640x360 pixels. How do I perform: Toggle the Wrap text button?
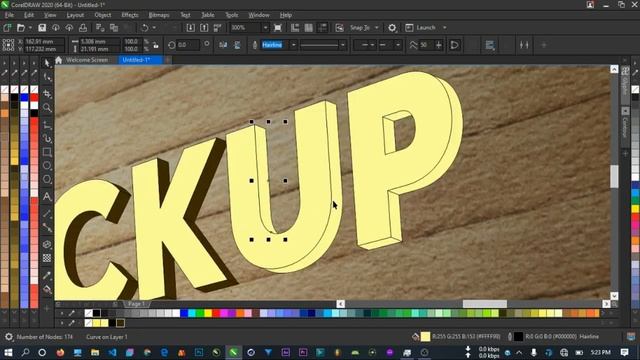490,45
